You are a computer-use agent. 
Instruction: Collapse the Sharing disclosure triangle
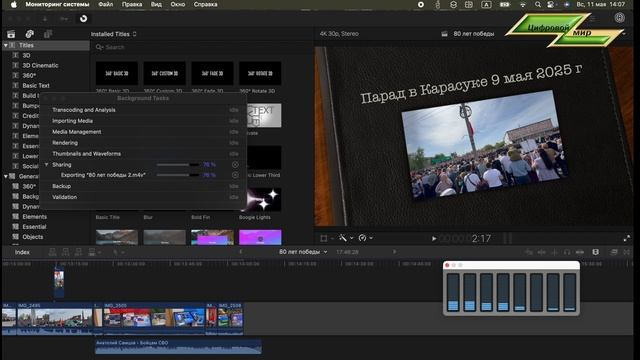pyautogui.click(x=46, y=164)
